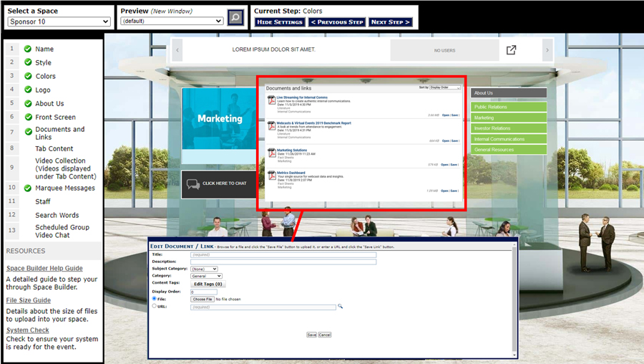Click PDF icon beside Metrics Dashboard
This screenshot has height=364, width=644.
[272, 175]
